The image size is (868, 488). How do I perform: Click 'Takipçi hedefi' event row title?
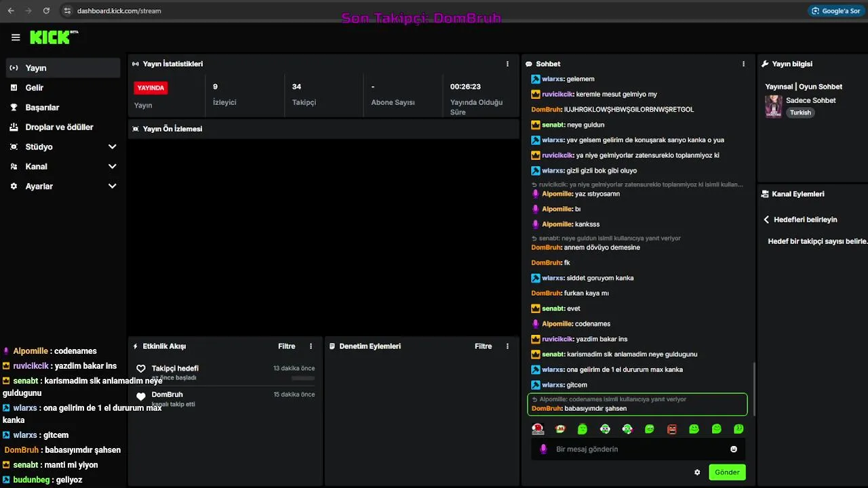175,369
